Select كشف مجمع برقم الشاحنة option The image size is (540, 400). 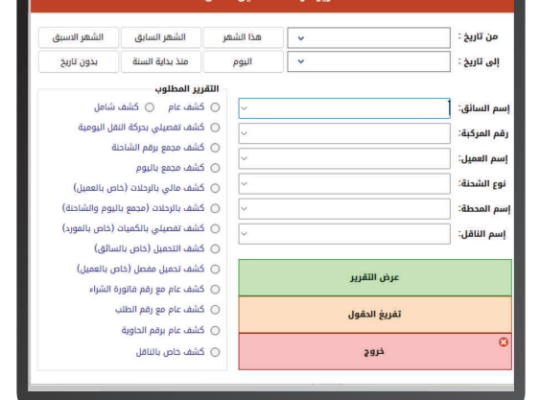pyautogui.click(x=215, y=148)
